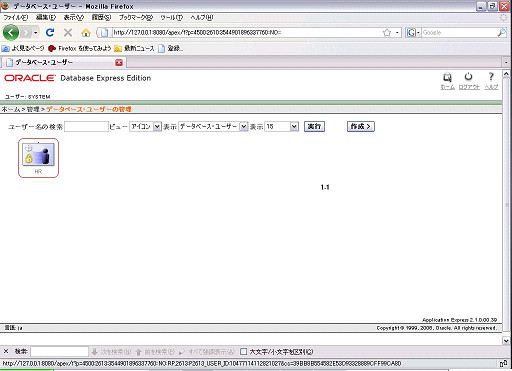Bookmark this page with the star icon

click(x=387, y=32)
